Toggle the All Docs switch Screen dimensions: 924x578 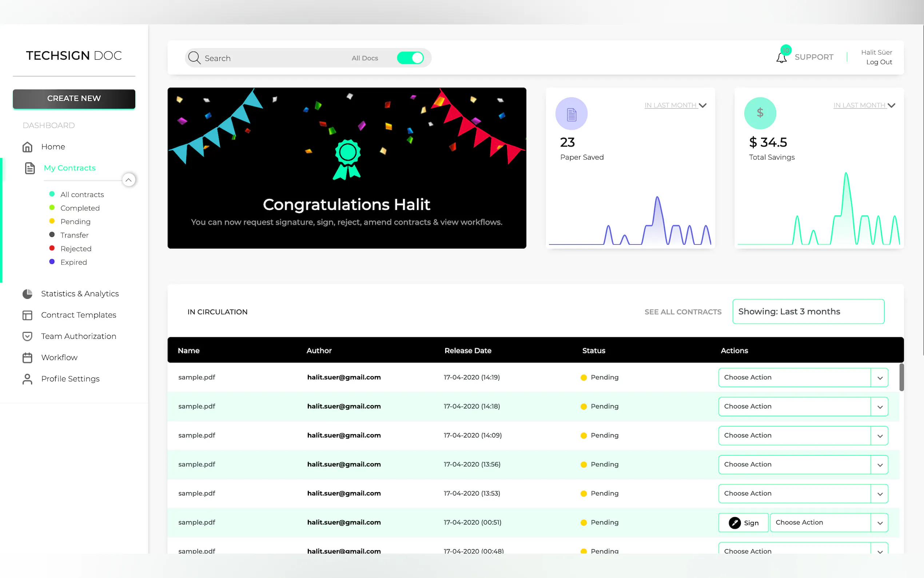coord(410,58)
